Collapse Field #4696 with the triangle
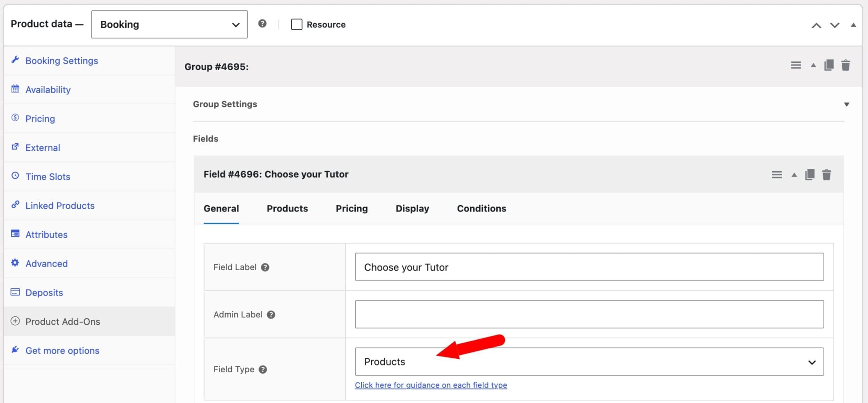This screenshot has height=403, width=868. [x=794, y=175]
